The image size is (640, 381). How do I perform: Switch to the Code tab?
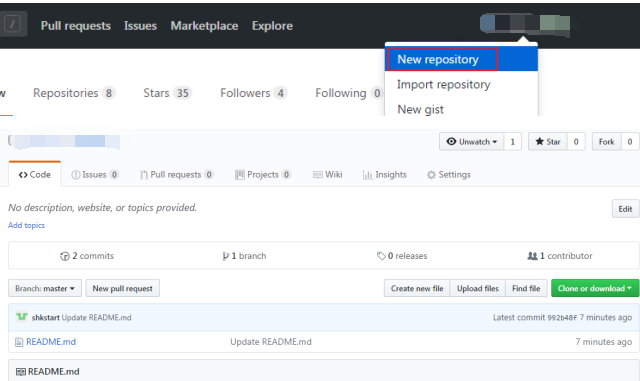tap(35, 174)
